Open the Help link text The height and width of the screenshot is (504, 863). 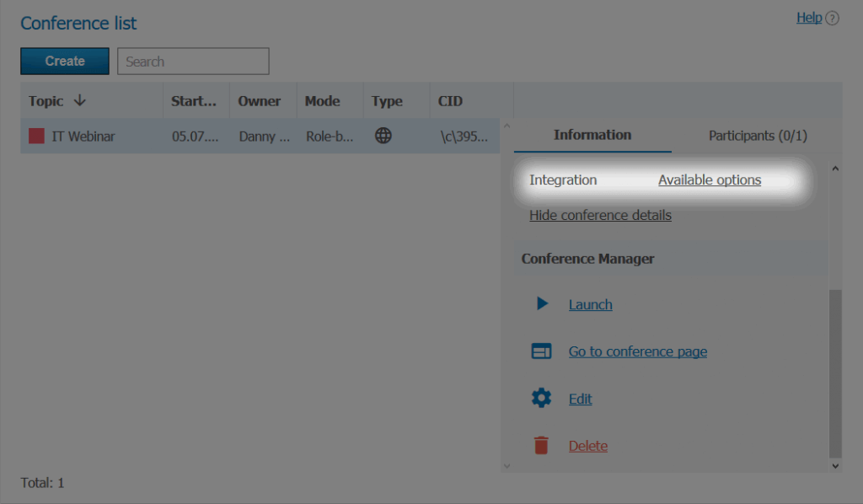coord(808,18)
